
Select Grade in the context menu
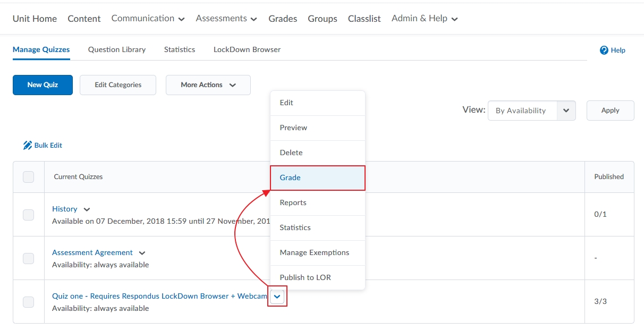point(318,177)
